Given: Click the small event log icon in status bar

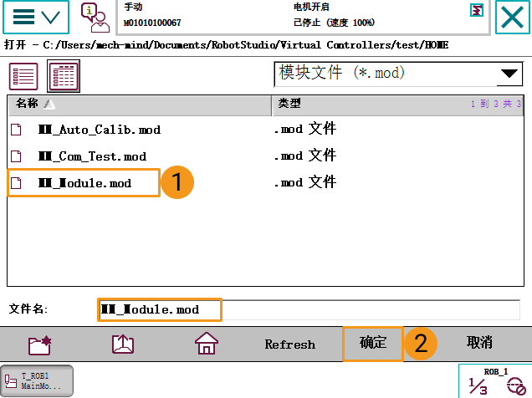Looking at the screenshot, I should [x=477, y=10].
